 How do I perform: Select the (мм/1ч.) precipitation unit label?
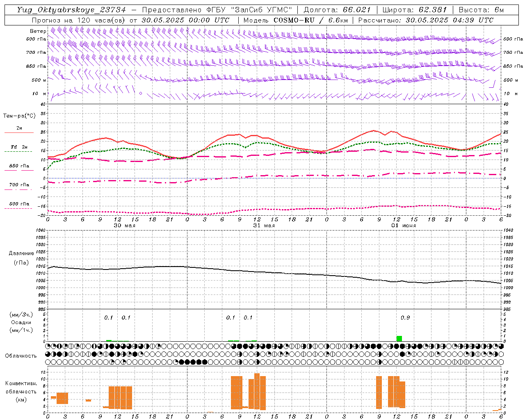point(21,330)
